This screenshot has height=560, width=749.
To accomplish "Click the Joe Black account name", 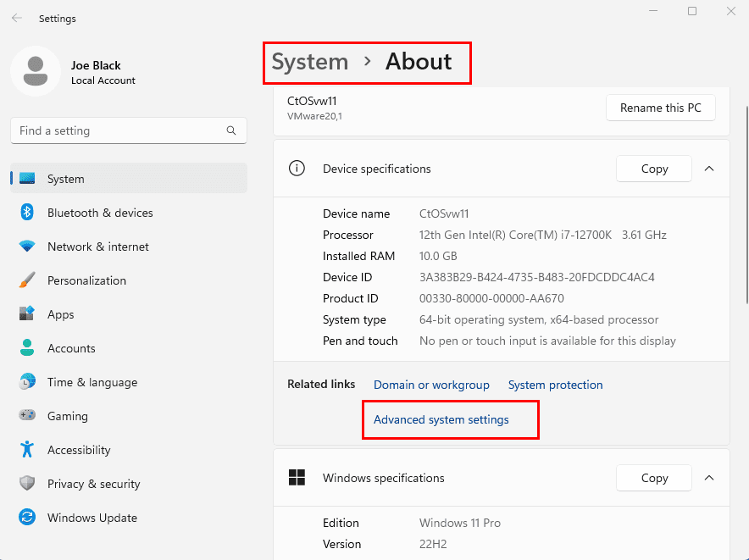I will click(x=96, y=65).
